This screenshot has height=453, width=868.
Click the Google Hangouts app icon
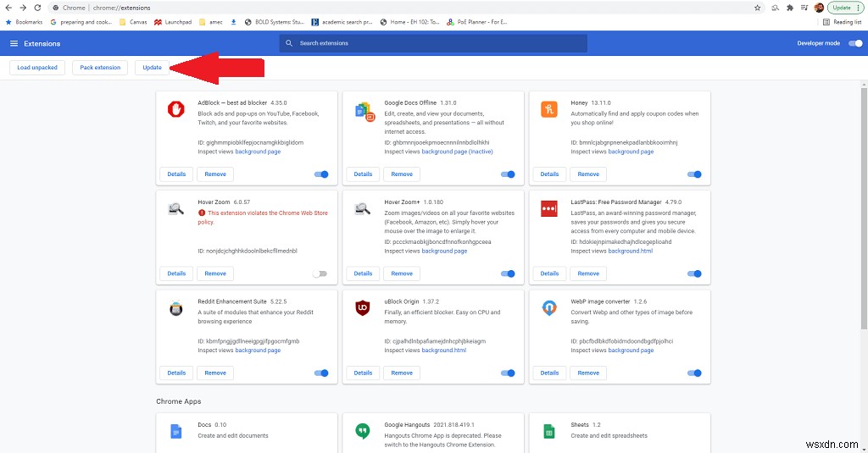pos(363,431)
